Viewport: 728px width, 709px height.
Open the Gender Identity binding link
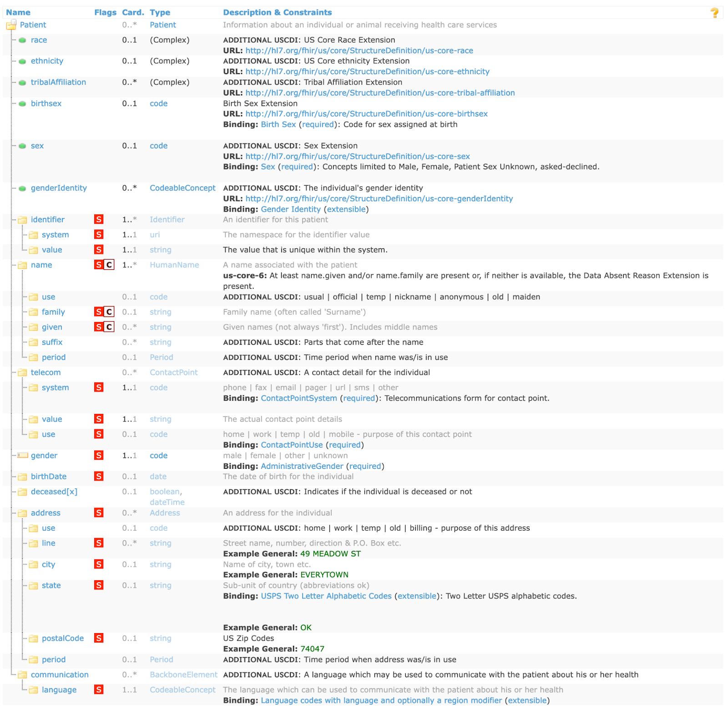pyautogui.click(x=291, y=209)
